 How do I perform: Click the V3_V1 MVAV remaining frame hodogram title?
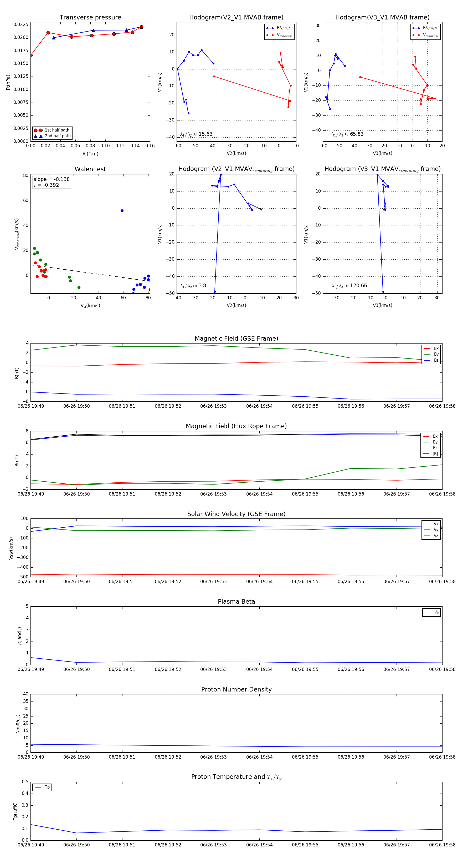382,169
